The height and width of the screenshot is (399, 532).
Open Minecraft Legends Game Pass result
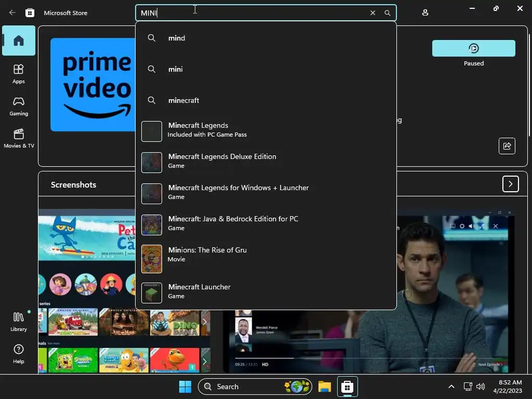point(265,130)
